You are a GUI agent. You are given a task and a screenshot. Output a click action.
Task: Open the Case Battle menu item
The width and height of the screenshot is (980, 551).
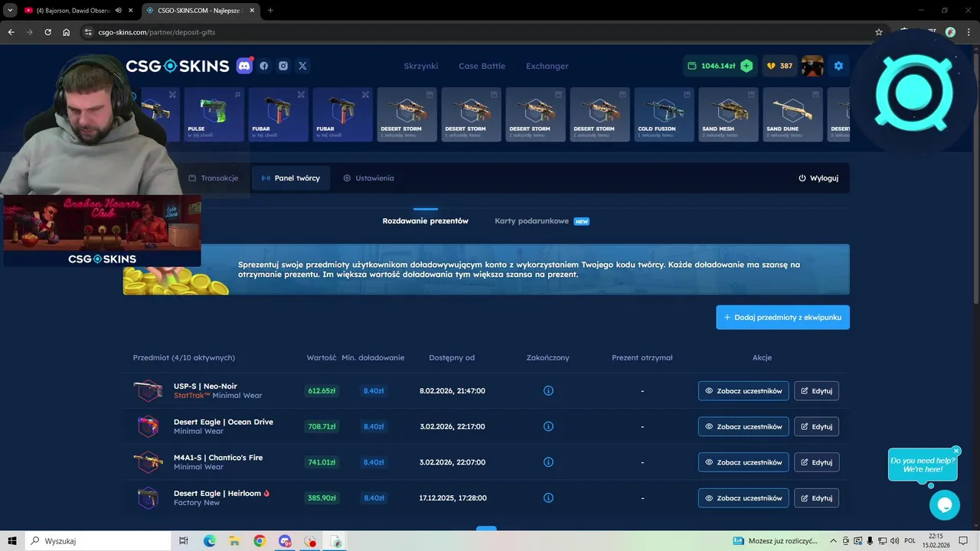482,66
